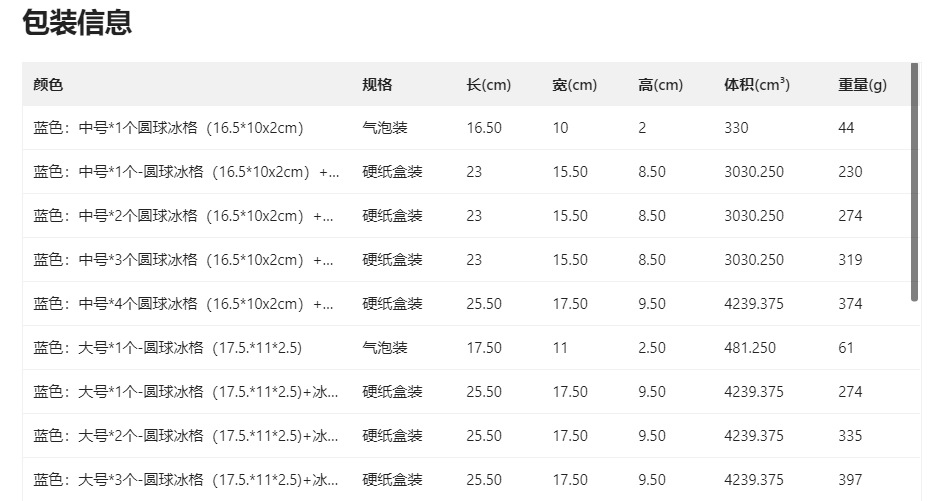934x501 pixels.
Task: Select the height cell showing 2.50
Action: [652, 348]
